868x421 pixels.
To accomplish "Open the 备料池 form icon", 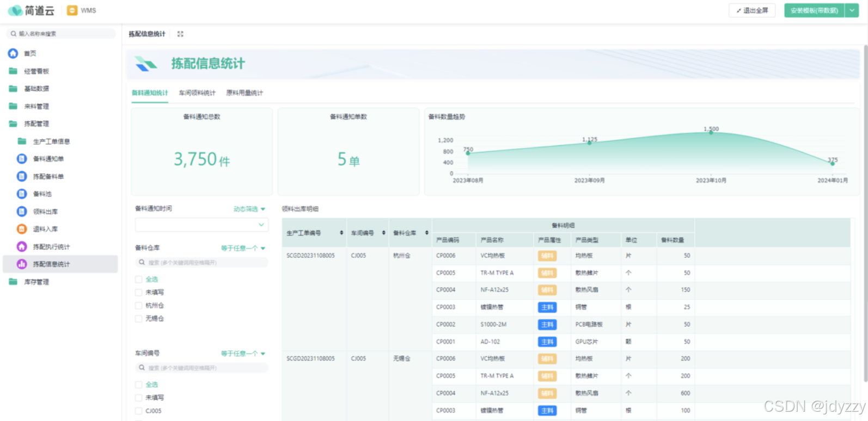I will pos(22,194).
